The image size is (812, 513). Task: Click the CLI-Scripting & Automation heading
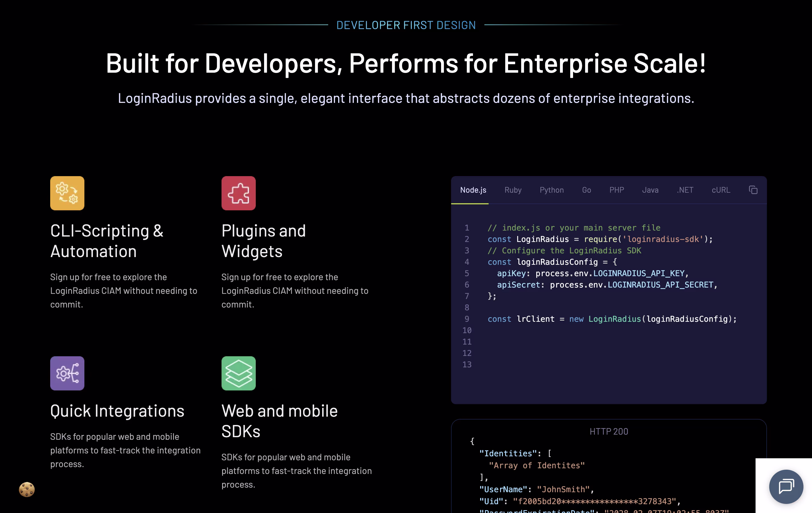pos(107,241)
